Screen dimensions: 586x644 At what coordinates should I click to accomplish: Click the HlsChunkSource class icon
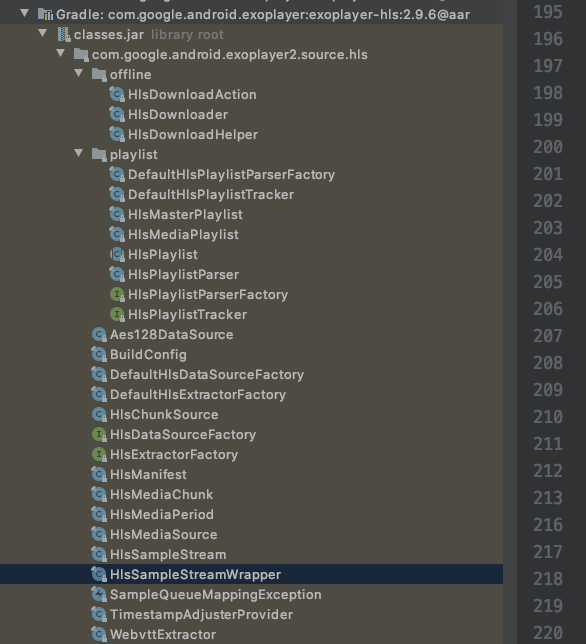(99, 415)
